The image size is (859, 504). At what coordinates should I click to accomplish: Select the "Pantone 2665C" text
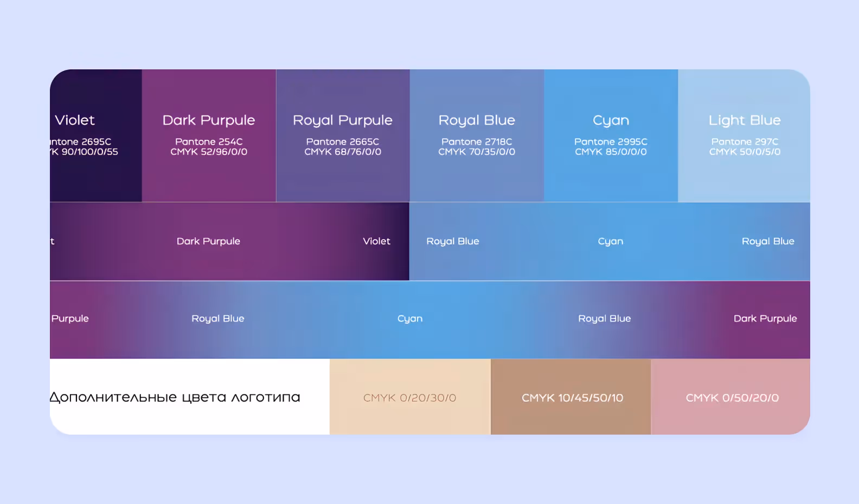point(343,141)
